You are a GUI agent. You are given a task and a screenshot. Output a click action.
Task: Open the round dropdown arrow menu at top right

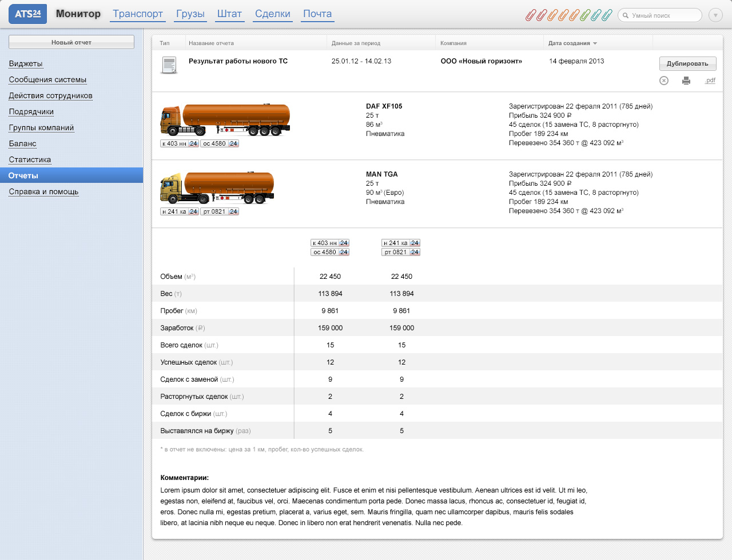pyautogui.click(x=715, y=15)
